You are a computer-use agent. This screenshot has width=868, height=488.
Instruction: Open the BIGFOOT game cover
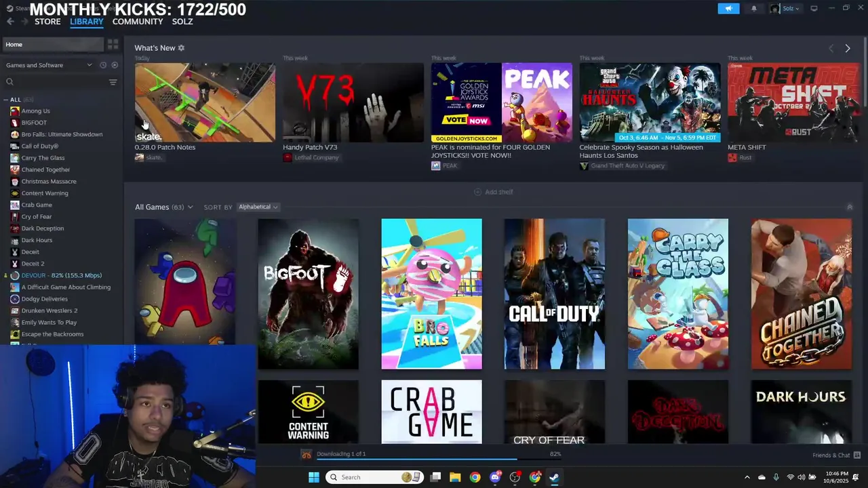point(309,294)
